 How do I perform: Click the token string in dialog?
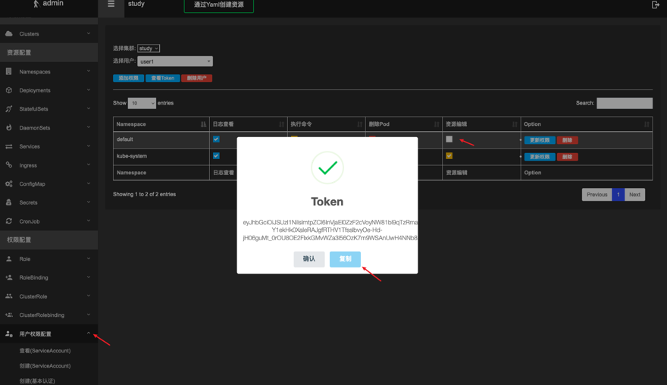pyautogui.click(x=330, y=230)
